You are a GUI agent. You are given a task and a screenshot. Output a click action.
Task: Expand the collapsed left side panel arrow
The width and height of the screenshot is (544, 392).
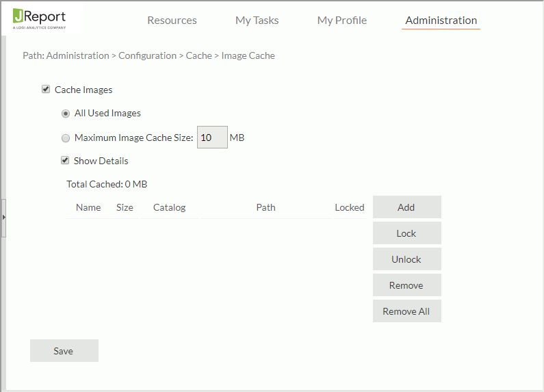tap(3, 218)
